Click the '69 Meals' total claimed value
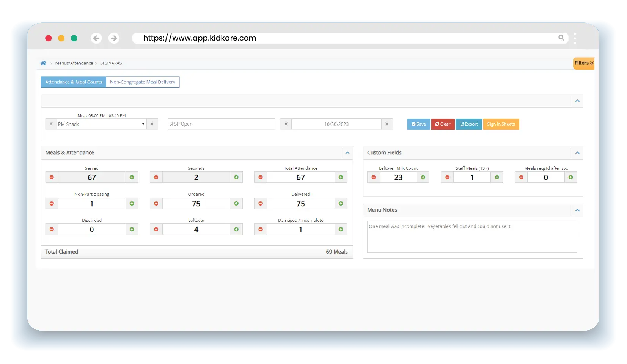 [x=337, y=252]
